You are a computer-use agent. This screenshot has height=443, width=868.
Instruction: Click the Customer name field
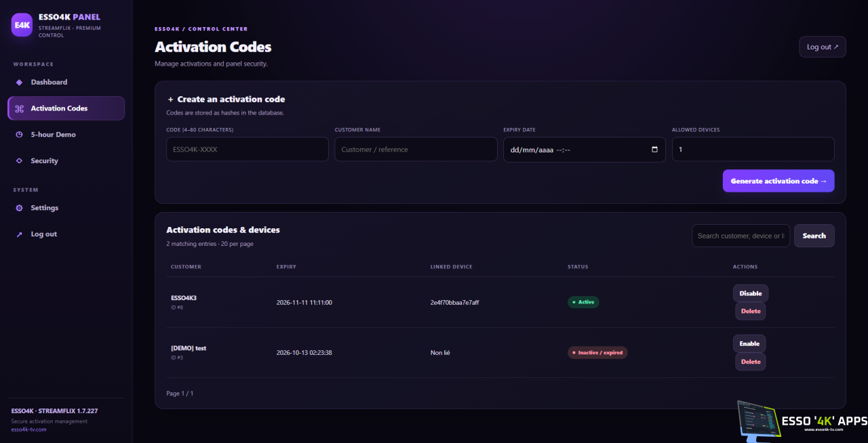tap(416, 150)
